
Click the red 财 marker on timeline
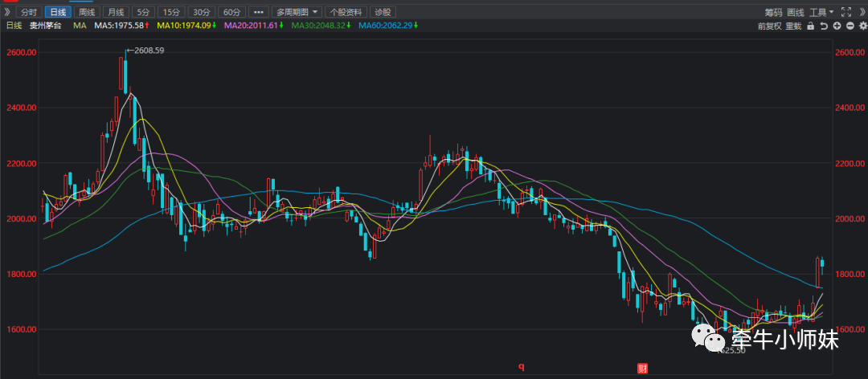tap(643, 369)
